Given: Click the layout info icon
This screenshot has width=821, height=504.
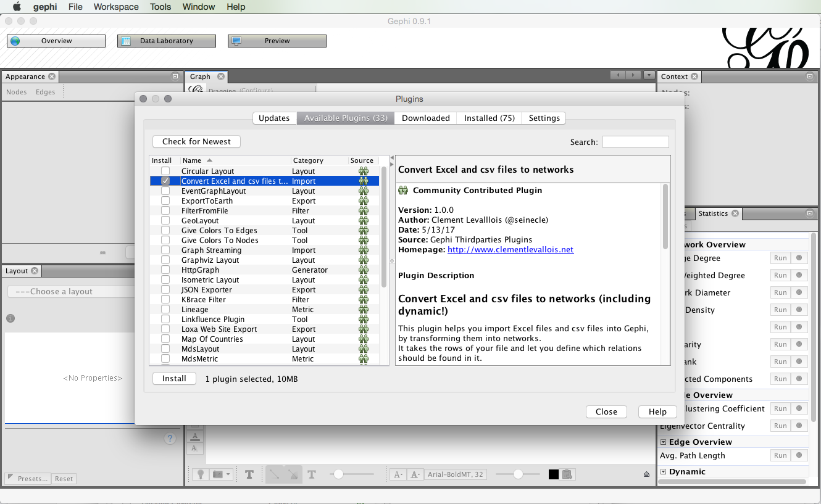Looking at the screenshot, I should coord(10,318).
